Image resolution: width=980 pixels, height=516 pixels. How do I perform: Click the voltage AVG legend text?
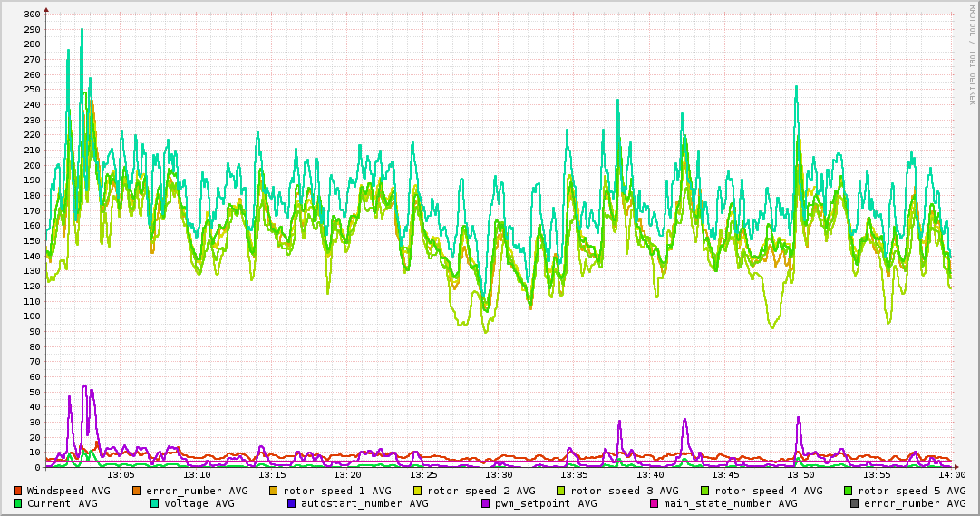click(199, 503)
